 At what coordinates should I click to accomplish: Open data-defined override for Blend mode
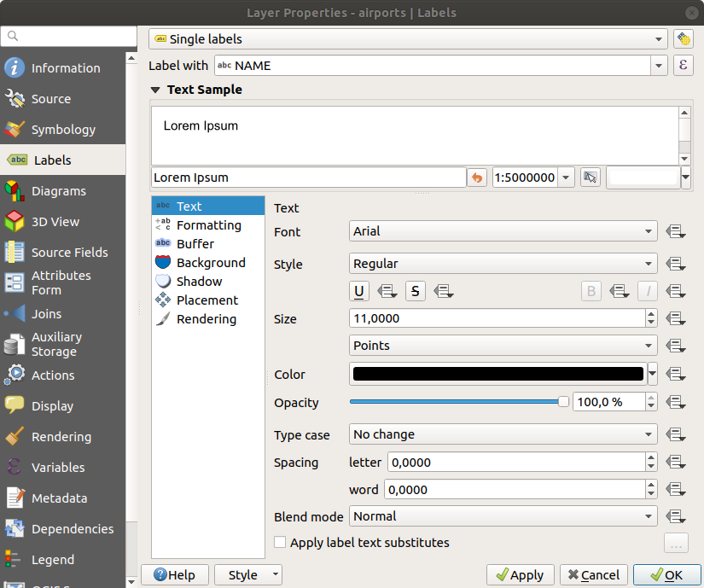click(x=675, y=516)
